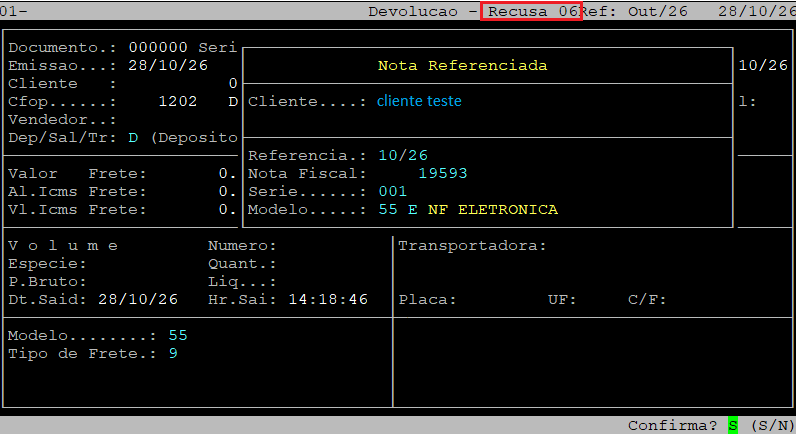
Task: Click the Referencia value 10/26
Action: click(403, 155)
